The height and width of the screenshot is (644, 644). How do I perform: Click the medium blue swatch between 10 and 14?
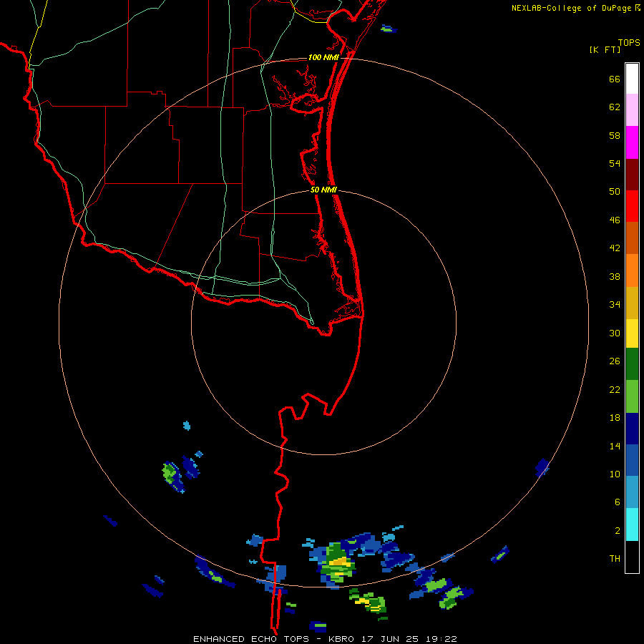(x=632, y=460)
